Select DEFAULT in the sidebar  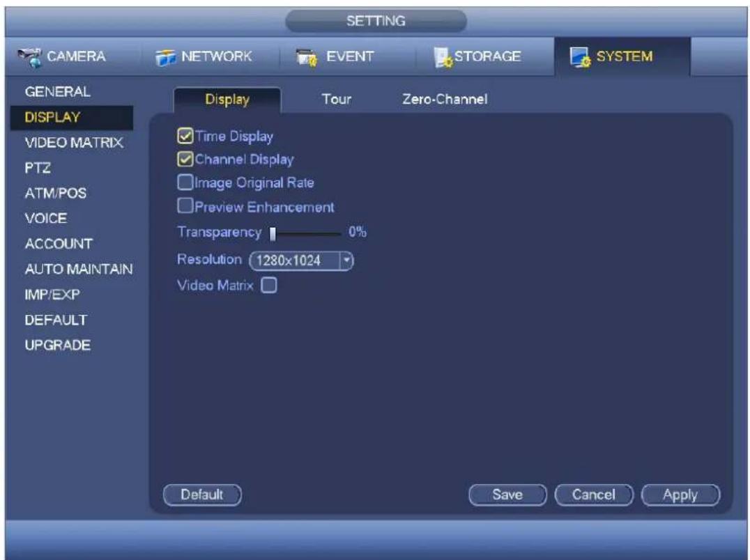coord(56,320)
